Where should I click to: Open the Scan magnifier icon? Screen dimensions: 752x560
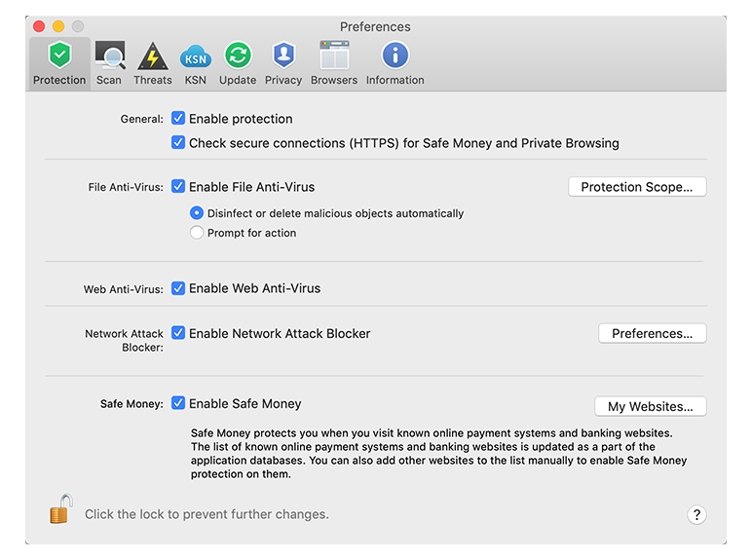tap(110, 56)
